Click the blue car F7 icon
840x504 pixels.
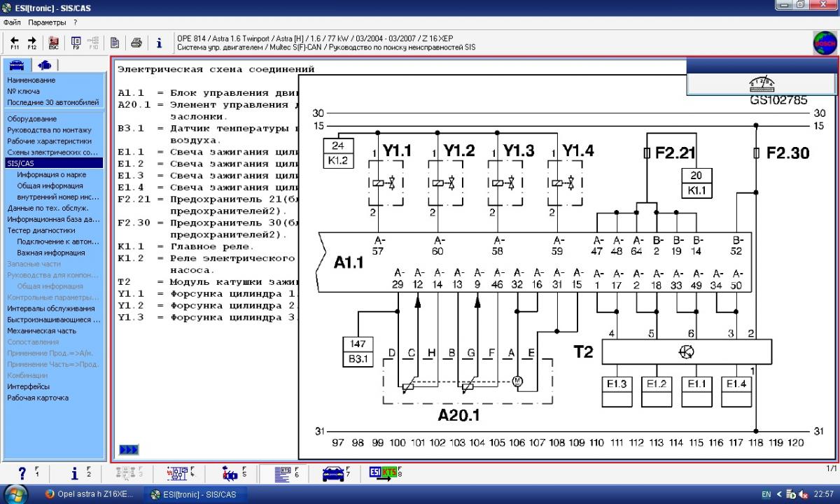[333, 474]
